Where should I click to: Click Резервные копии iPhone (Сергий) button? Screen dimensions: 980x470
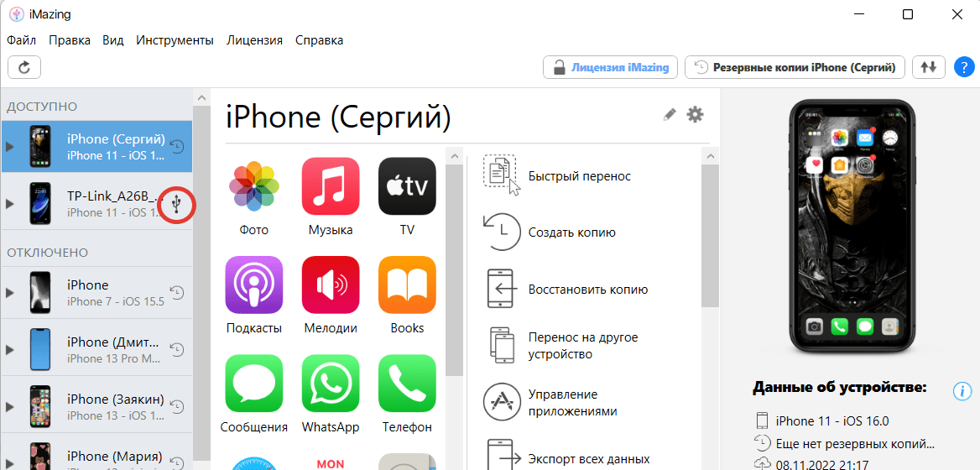coord(795,67)
